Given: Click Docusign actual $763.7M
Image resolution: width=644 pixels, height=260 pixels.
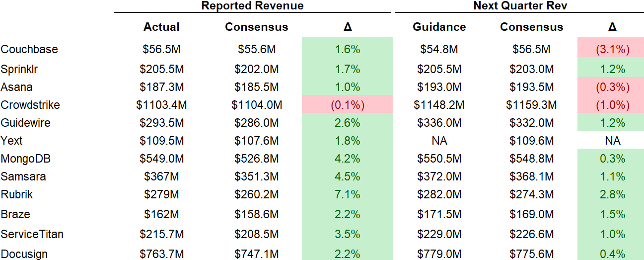Looking at the screenshot, I should click(x=161, y=254).
